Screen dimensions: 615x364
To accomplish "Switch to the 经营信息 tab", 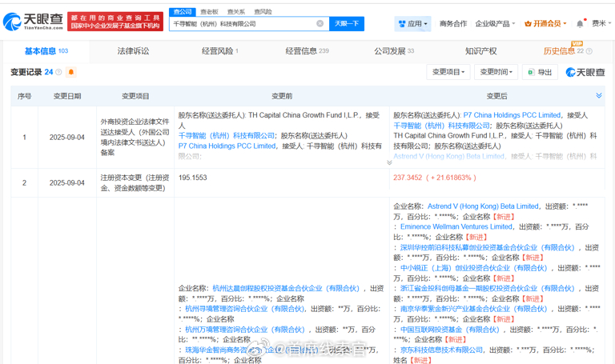I will click(307, 51).
